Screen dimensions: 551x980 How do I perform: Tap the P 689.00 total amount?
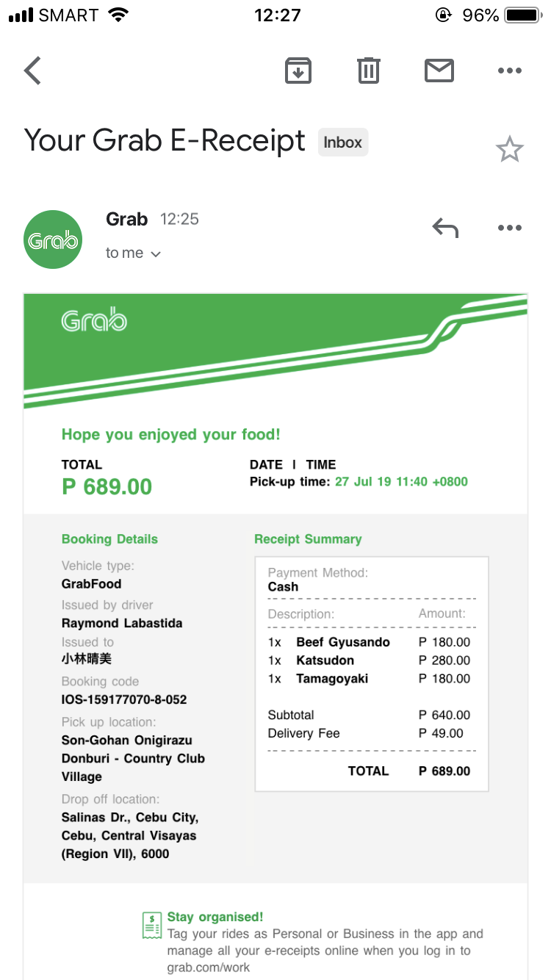pyautogui.click(x=107, y=486)
